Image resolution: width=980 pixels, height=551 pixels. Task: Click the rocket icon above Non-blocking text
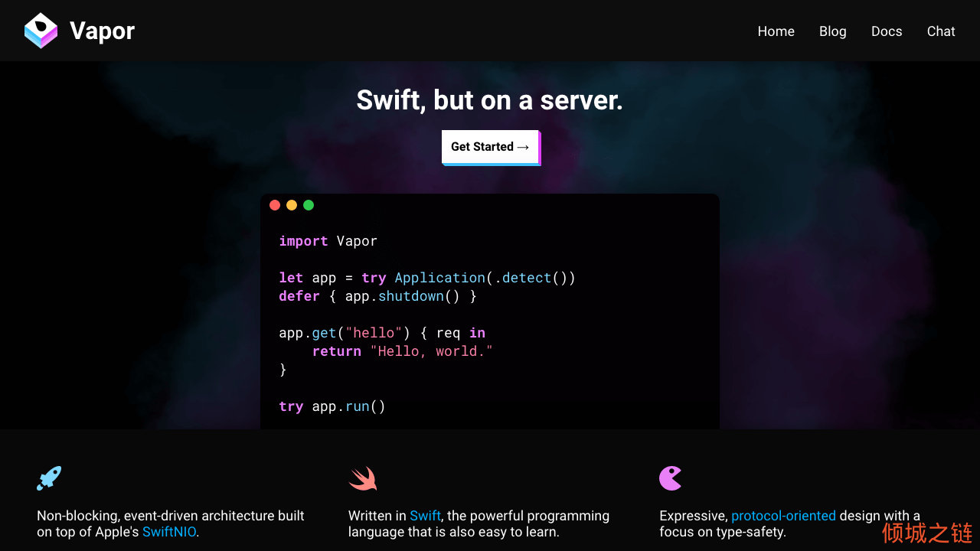[x=49, y=478]
